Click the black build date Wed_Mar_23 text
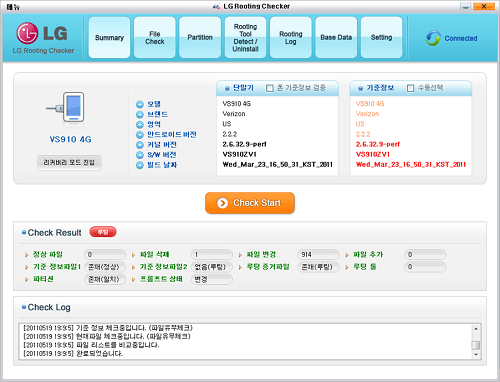The width and height of the screenshot is (500, 382). tap(277, 164)
